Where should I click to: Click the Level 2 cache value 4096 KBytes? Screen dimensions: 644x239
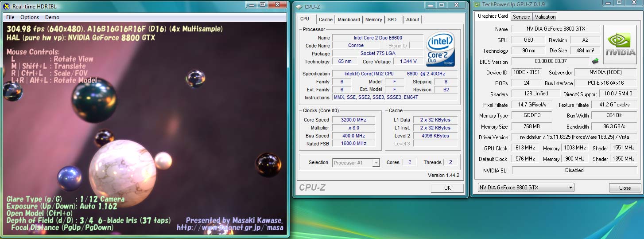(435, 136)
